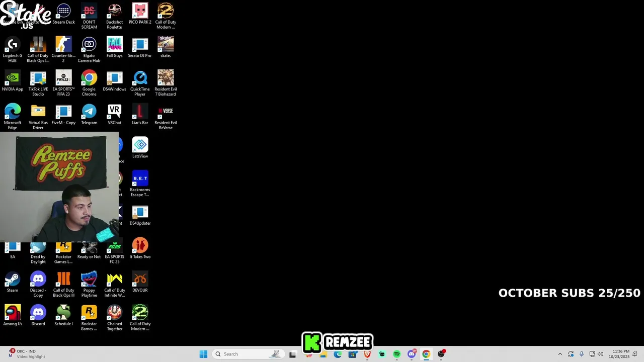Select the Discord - Copy desktop icon
Image resolution: width=644 pixels, height=362 pixels.
[38, 285]
